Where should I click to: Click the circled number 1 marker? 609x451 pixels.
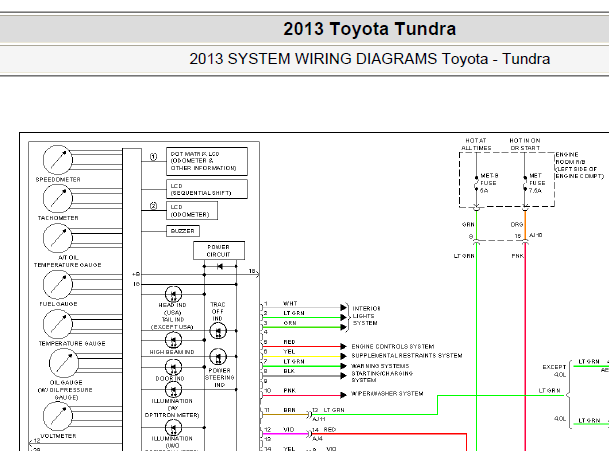click(153, 157)
